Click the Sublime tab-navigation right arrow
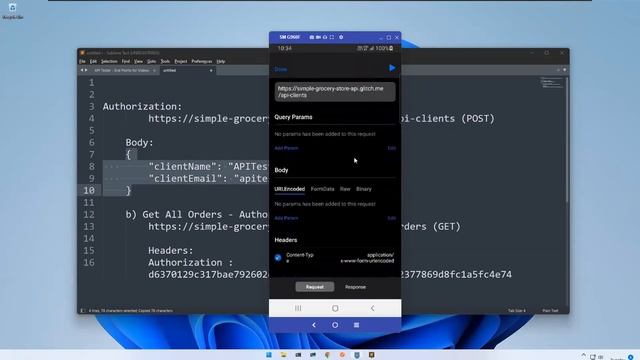 click(86, 70)
